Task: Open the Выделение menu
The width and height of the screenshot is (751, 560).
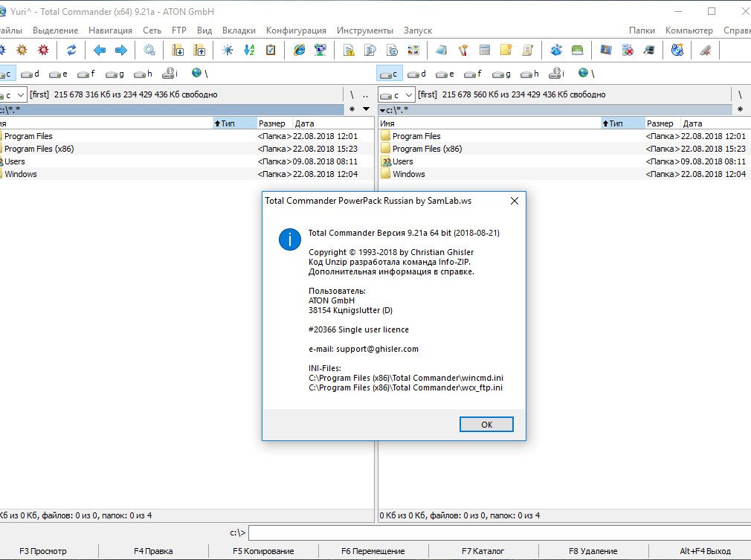Action: point(55,30)
